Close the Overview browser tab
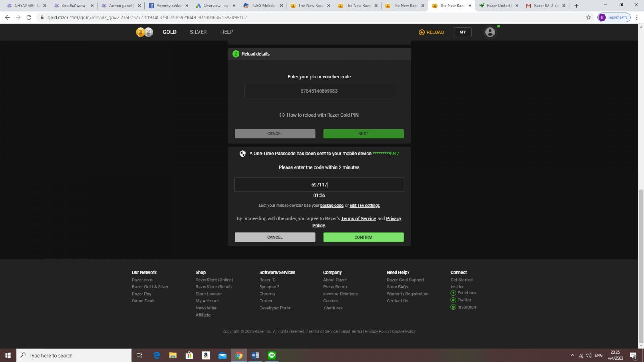 coord(234,6)
